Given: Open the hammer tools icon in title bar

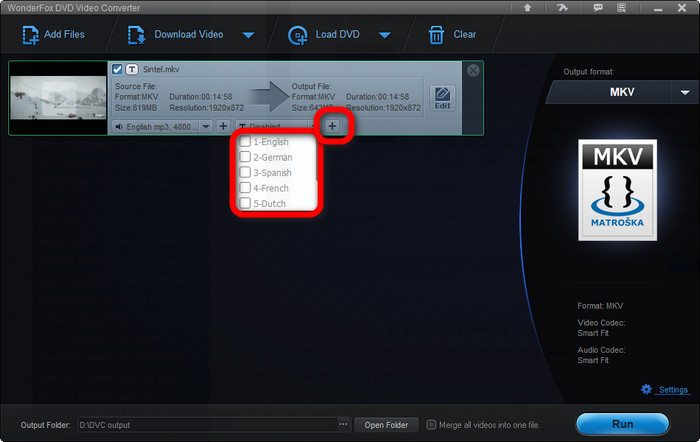Looking at the screenshot, I should [x=562, y=8].
